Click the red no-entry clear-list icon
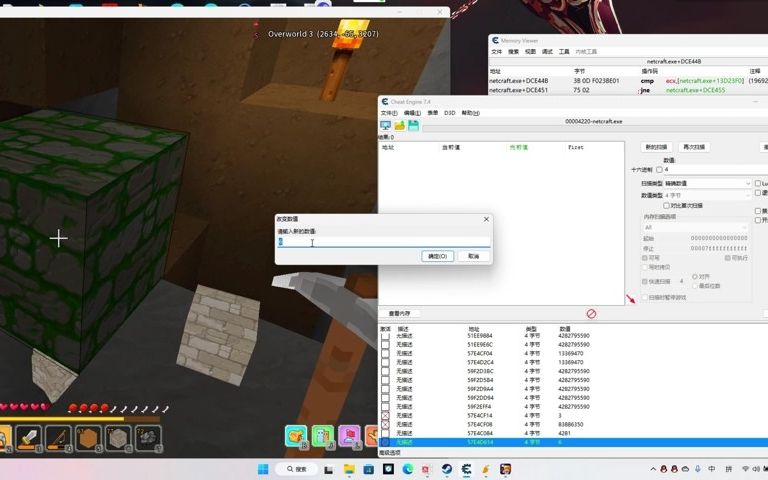 pos(591,313)
